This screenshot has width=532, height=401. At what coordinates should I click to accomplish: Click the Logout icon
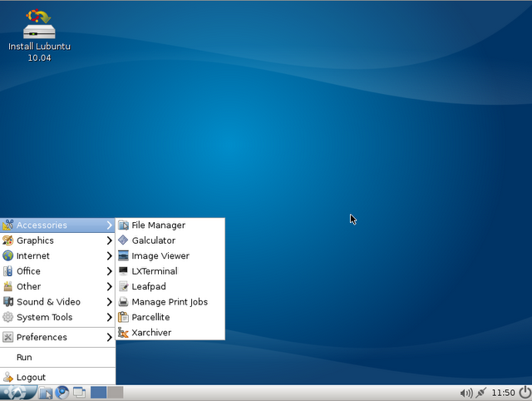point(7,377)
